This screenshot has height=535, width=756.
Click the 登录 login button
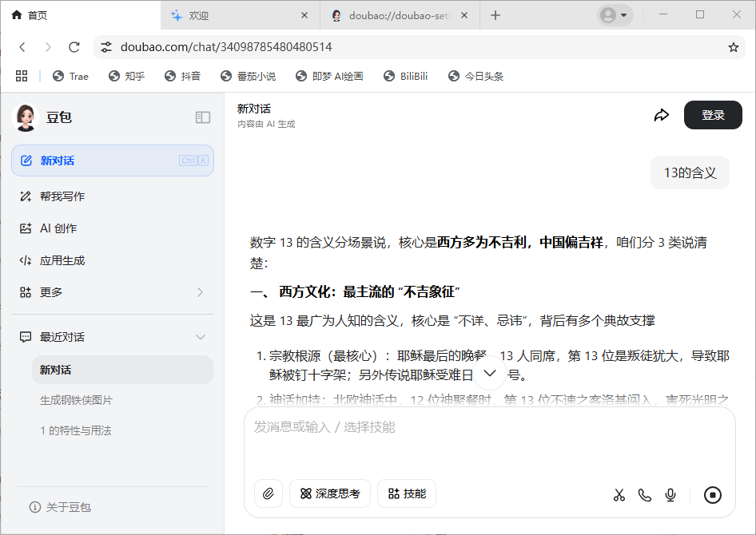(713, 115)
